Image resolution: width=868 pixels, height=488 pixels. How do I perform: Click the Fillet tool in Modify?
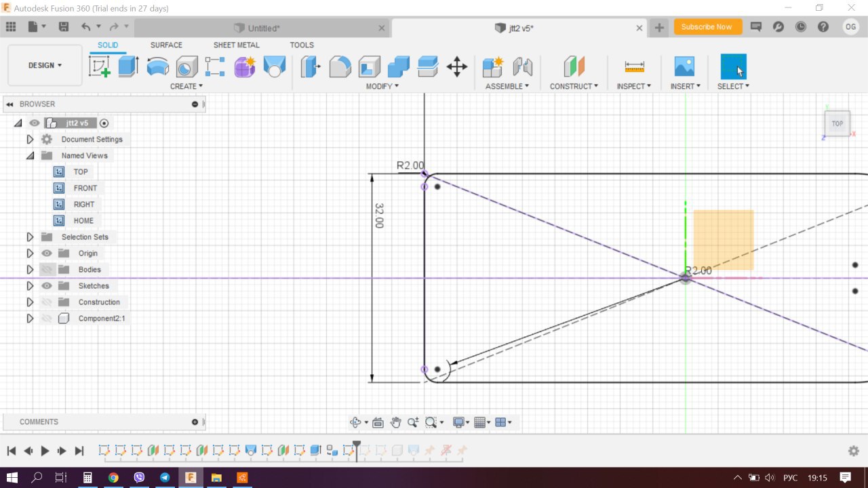(x=340, y=66)
